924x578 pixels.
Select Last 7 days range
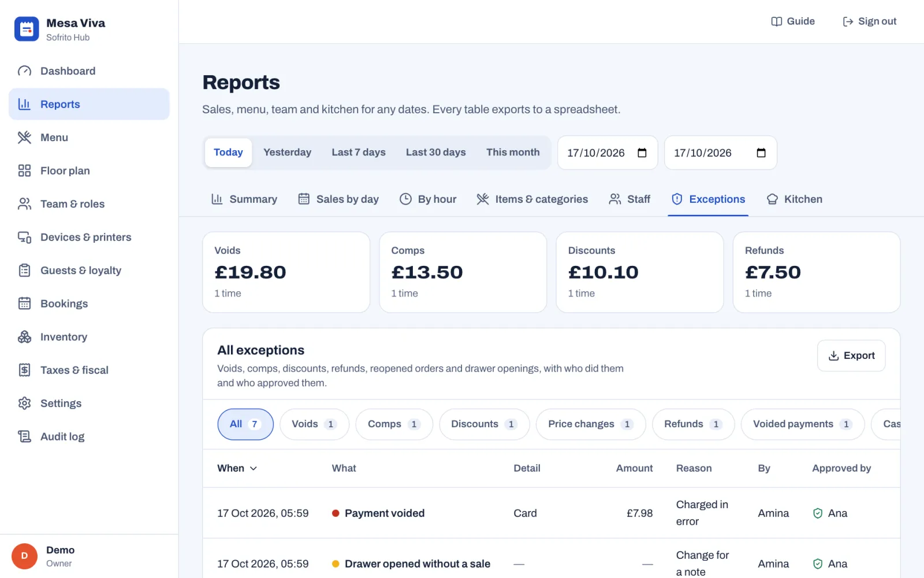(359, 153)
